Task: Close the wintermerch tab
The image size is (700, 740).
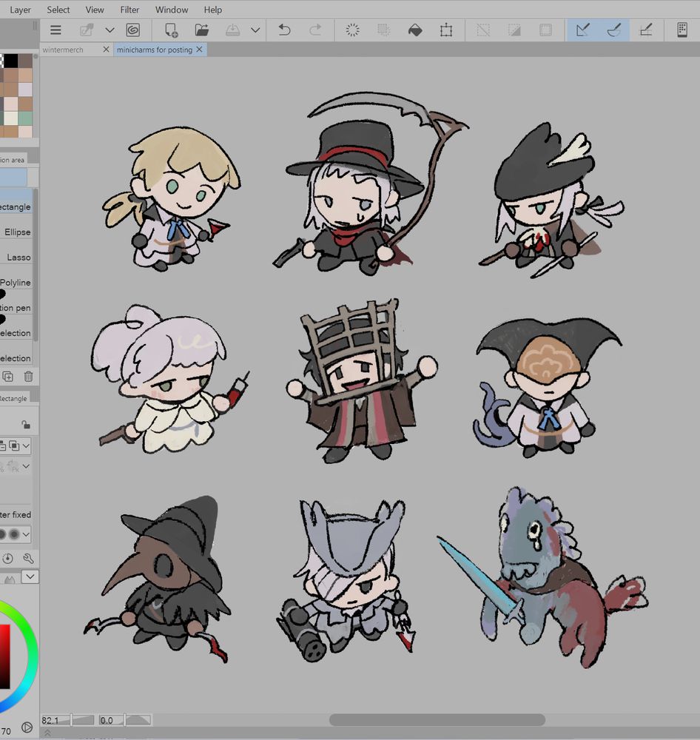Action: [106, 49]
